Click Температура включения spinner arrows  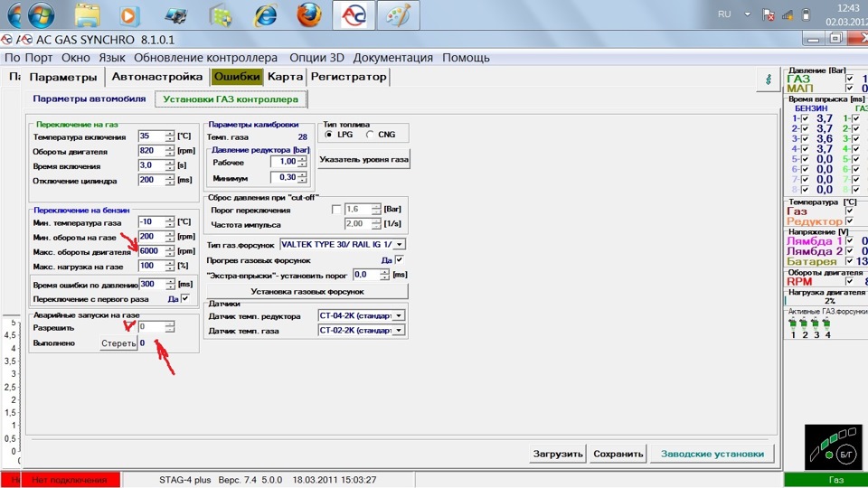[170, 136]
